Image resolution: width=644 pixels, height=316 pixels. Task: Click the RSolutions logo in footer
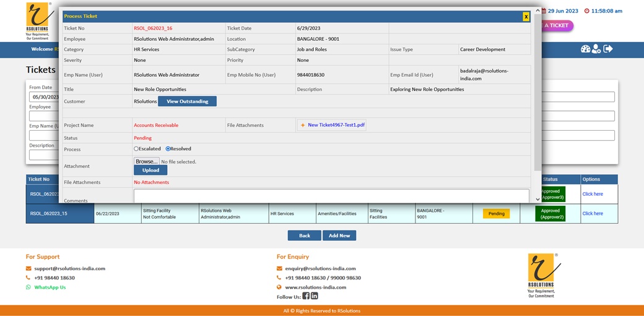542,275
